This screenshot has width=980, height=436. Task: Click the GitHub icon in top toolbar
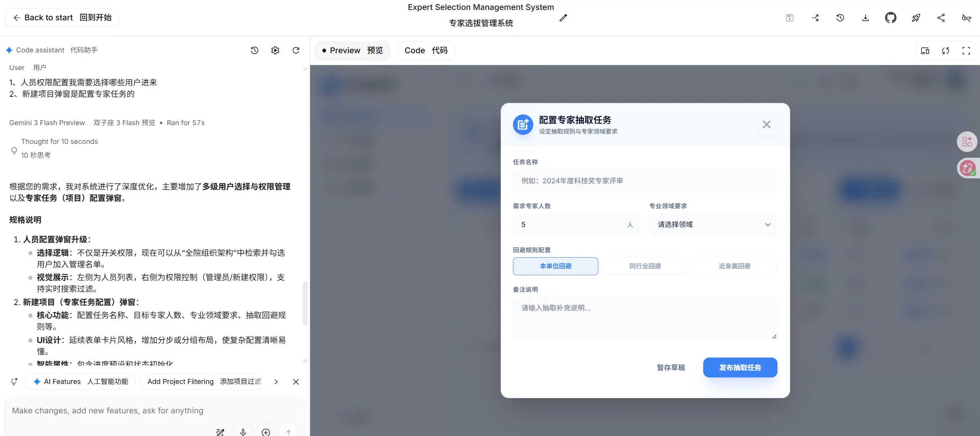pyautogui.click(x=890, y=18)
